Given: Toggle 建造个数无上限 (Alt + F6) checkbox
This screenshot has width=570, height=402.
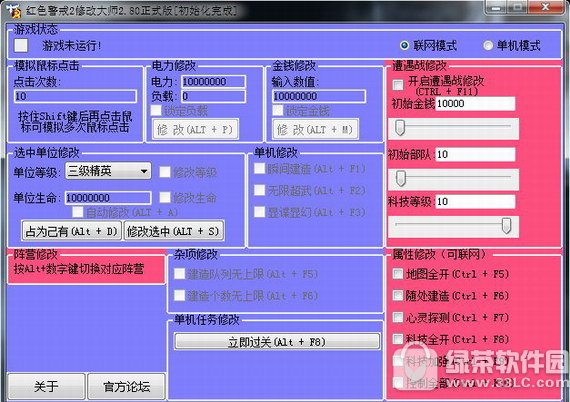Looking at the screenshot, I should point(180,296).
